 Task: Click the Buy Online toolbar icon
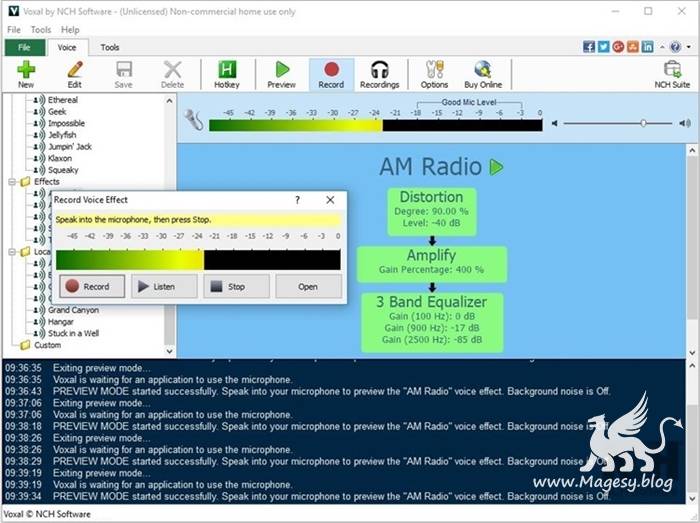tap(483, 74)
